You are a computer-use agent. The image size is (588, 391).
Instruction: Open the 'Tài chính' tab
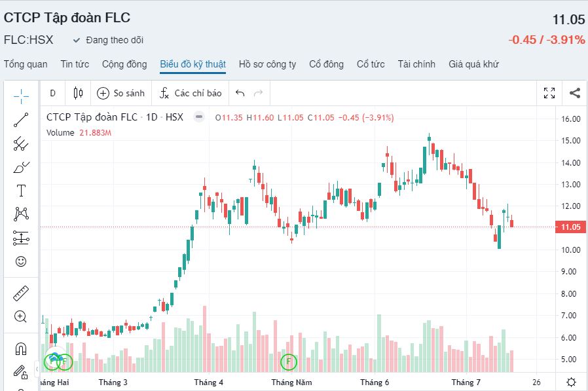click(416, 64)
